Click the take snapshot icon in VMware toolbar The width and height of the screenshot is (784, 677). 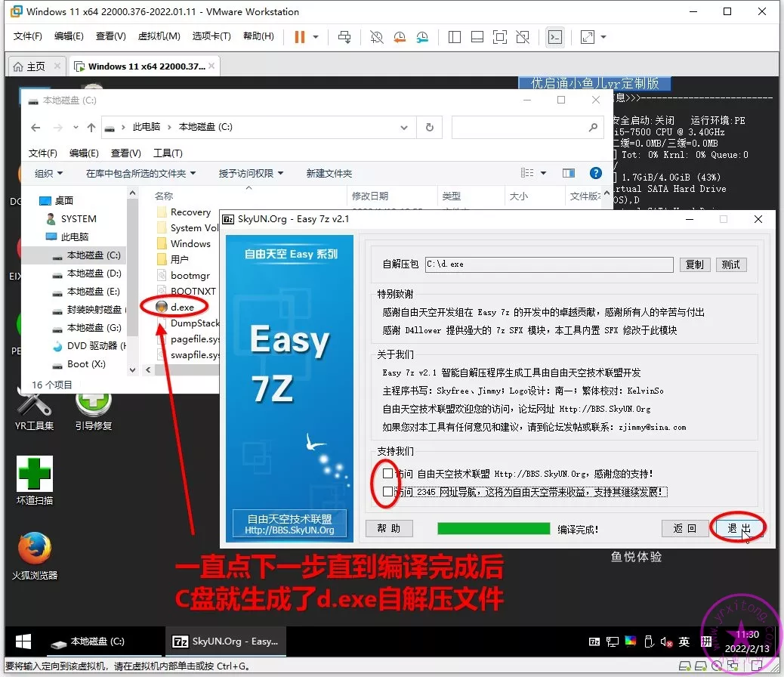tap(376, 37)
